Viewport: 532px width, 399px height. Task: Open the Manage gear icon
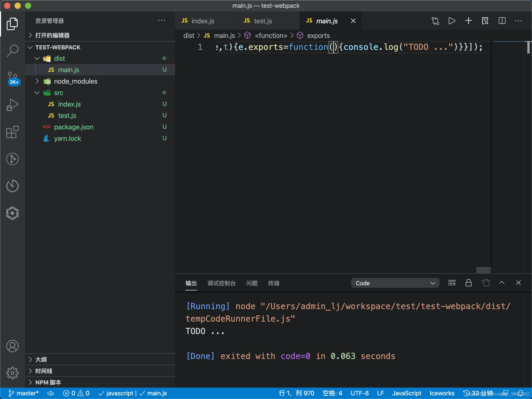12,373
